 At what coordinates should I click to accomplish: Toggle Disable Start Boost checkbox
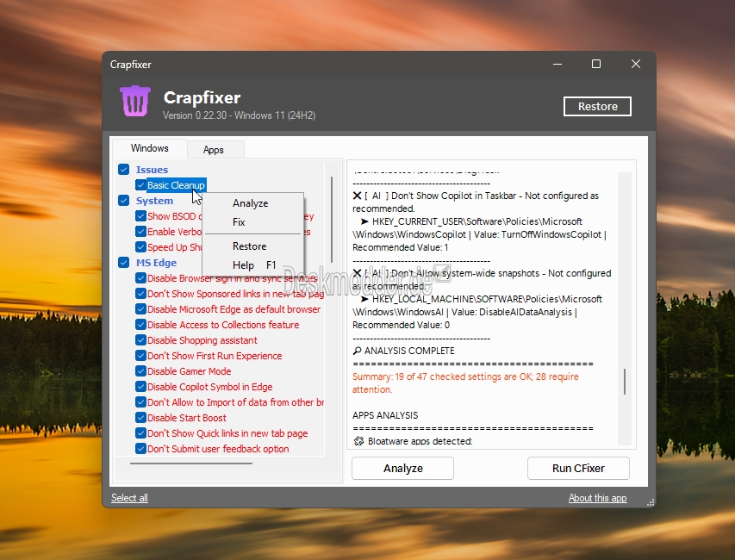point(140,418)
